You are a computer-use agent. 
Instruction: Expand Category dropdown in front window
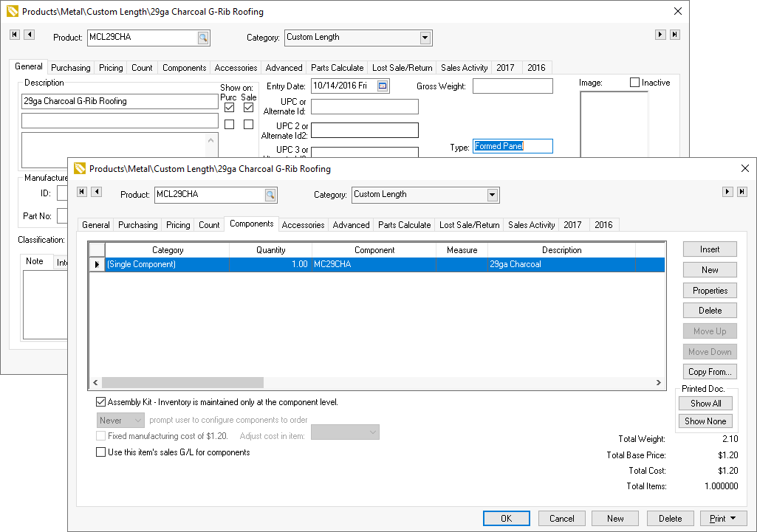pos(493,195)
